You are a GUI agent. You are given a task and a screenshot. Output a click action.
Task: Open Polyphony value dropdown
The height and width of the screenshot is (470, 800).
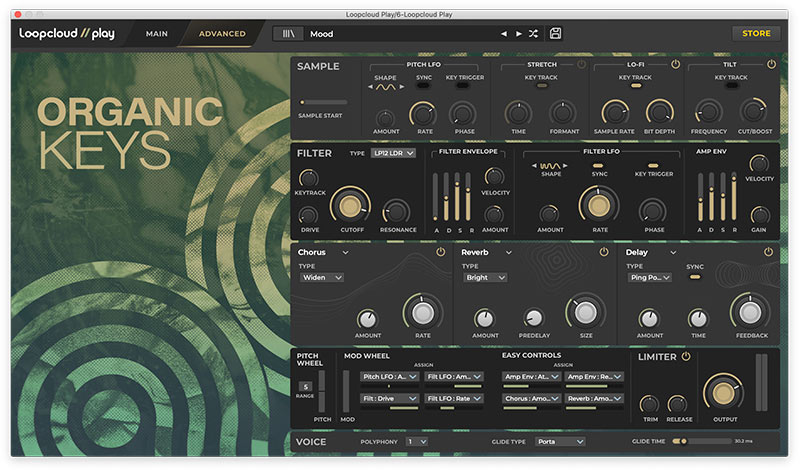(417, 442)
